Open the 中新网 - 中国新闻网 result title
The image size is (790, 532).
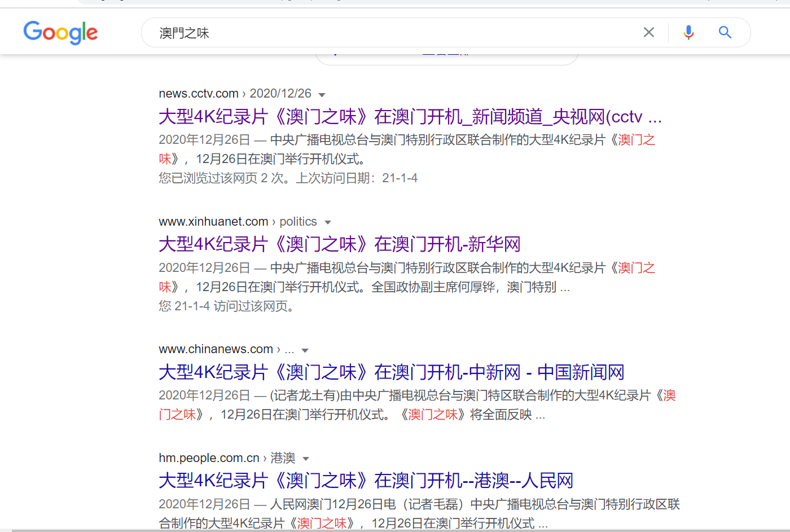click(391, 372)
